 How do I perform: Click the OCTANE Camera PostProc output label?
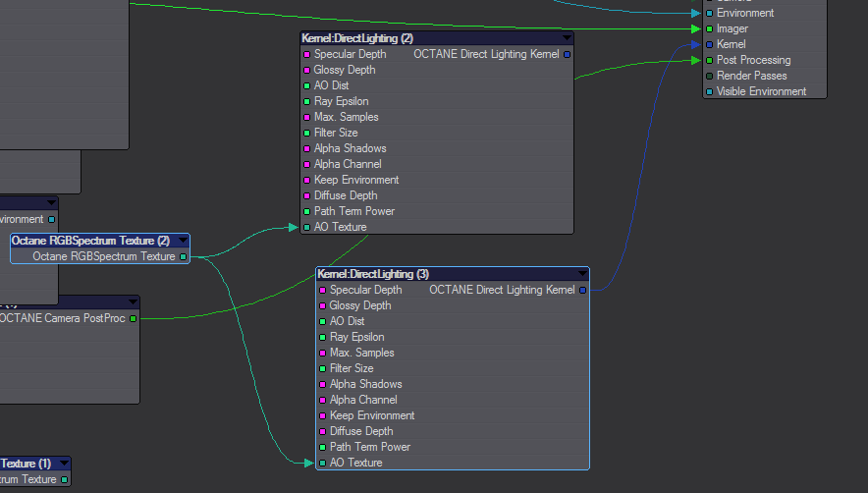click(x=62, y=318)
